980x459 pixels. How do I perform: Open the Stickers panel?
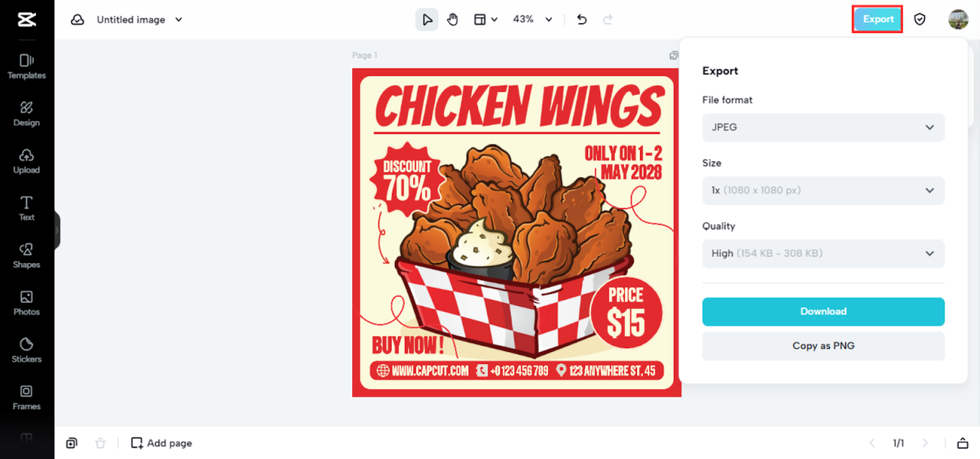click(x=27, y=350)
